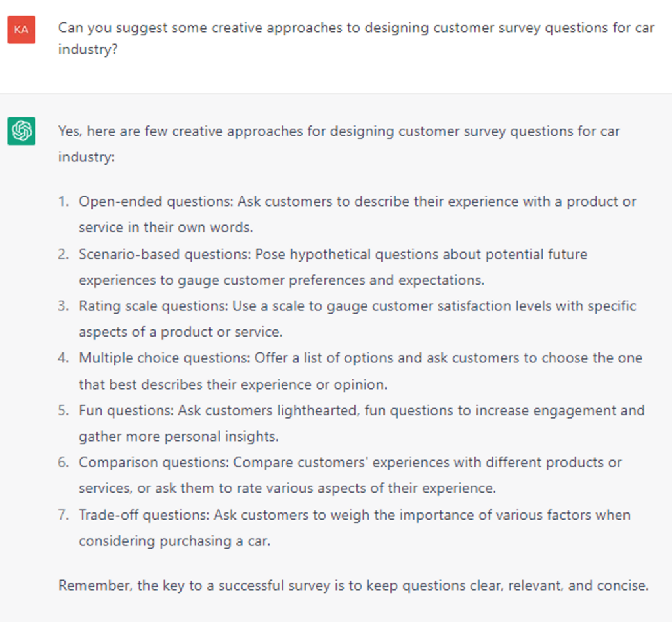Screen dimensions: 672x622
Task: Click the red KA user avatar
Action: 22,30
